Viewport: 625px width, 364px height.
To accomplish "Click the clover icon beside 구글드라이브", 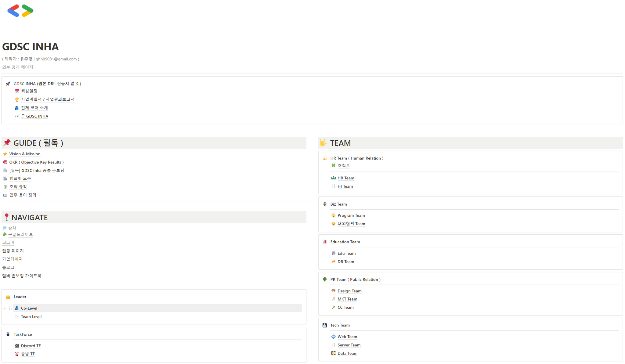I will tap(5, 234).
